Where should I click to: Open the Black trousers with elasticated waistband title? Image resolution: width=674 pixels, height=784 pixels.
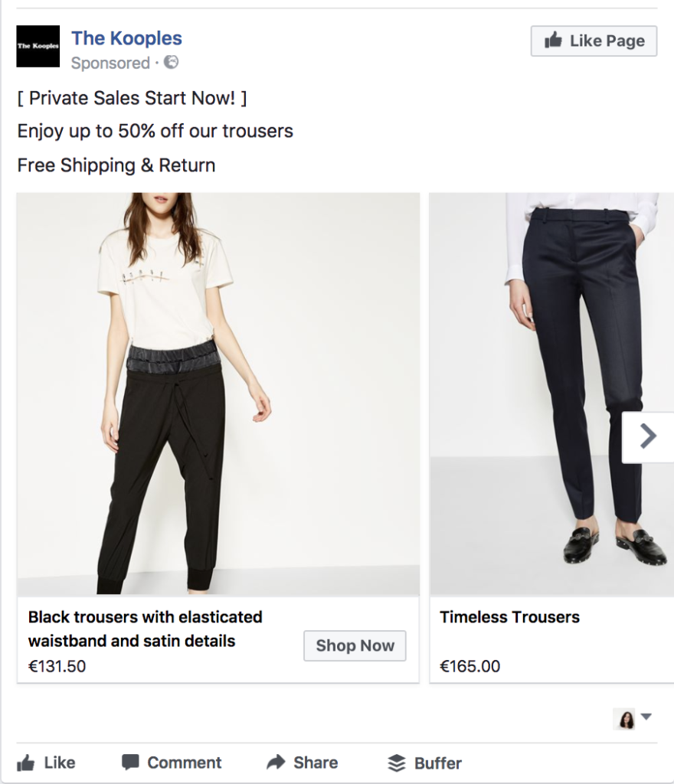146,629
